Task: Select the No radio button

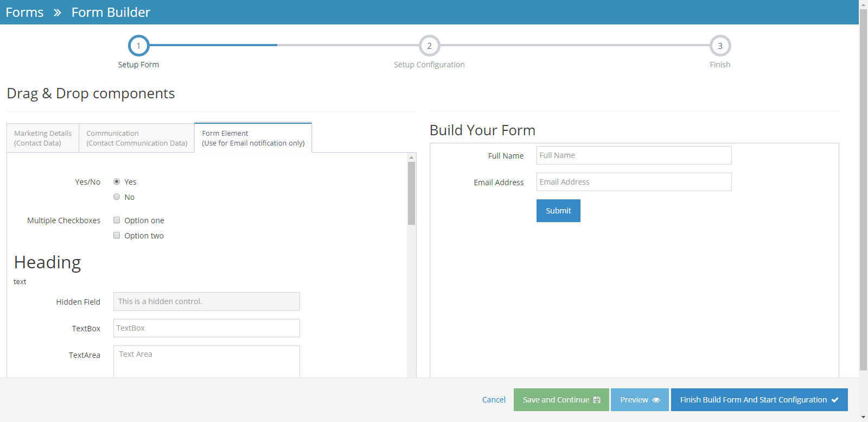Action: [x=117, y=197]
